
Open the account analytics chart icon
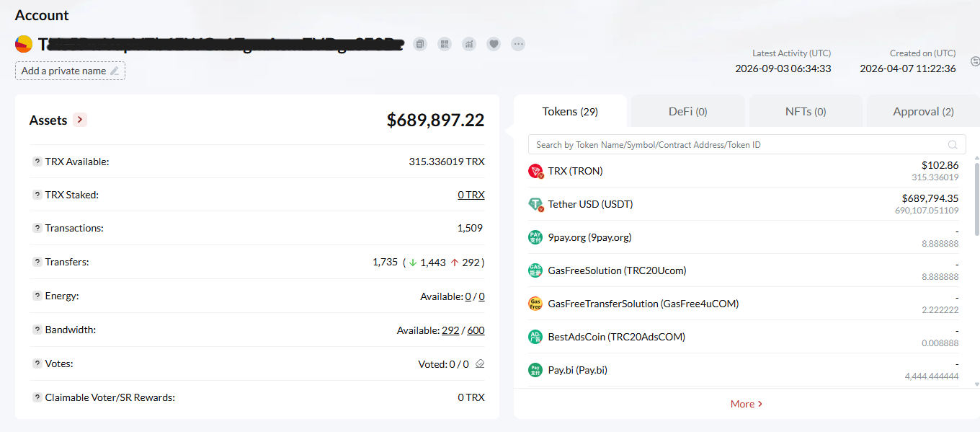[469, 44]
